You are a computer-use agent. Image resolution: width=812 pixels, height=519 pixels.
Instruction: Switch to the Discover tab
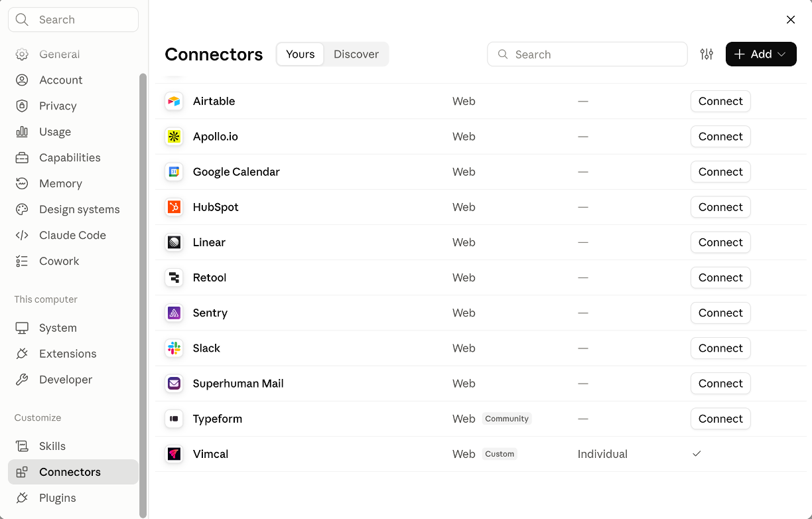tap(356, 54)
